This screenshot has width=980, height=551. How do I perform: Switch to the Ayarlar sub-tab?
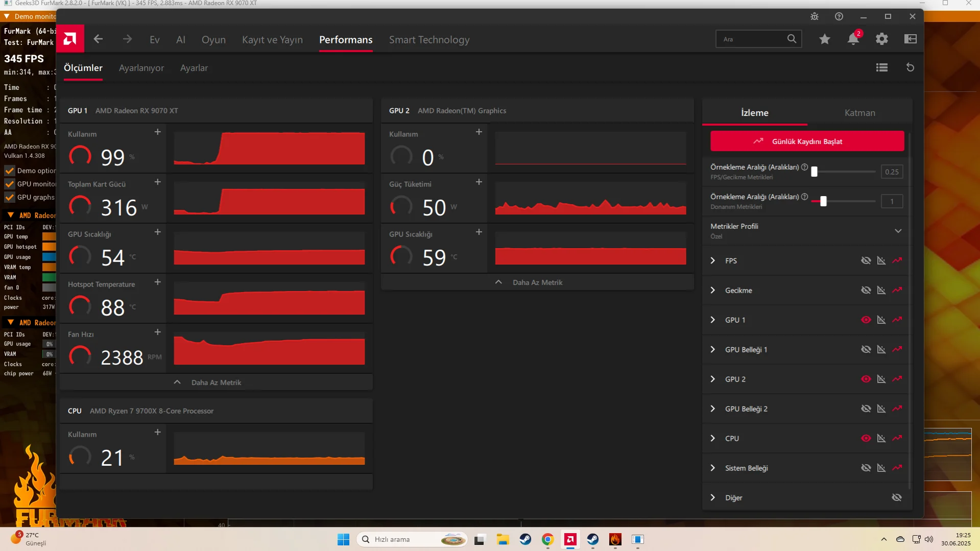(x=194, y=68)
